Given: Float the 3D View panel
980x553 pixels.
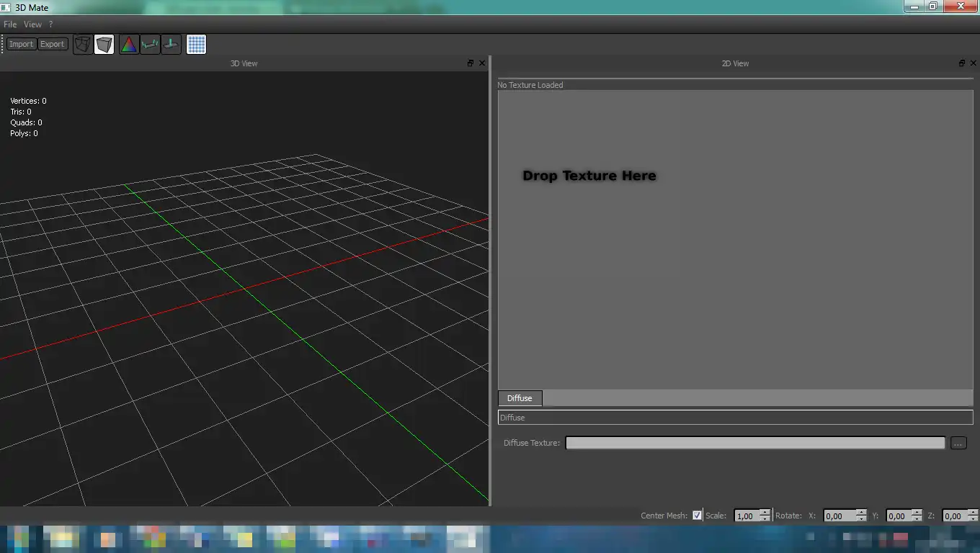Looking at the screenshot, I should [471, 63].
